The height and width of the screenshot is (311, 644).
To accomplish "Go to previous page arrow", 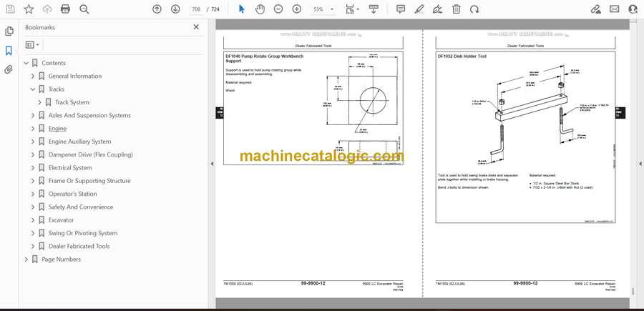I will (157, 9).
